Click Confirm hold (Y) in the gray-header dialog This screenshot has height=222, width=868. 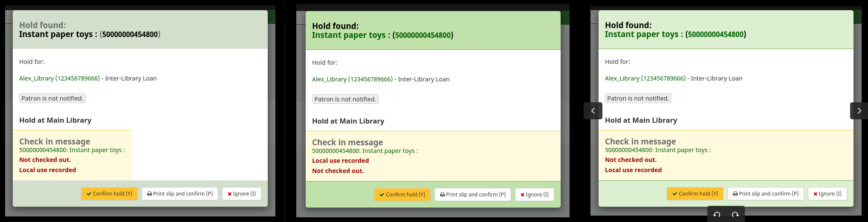pyautogui.click(x=109, y=193)
